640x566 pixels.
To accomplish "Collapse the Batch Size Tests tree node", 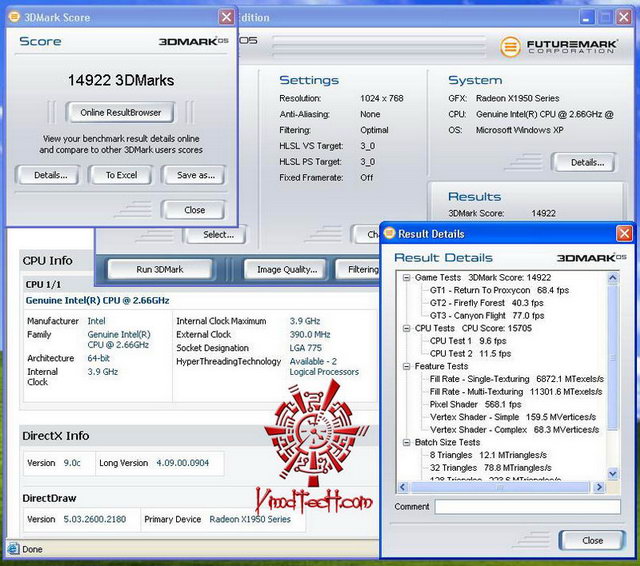I will pos(406,443).
